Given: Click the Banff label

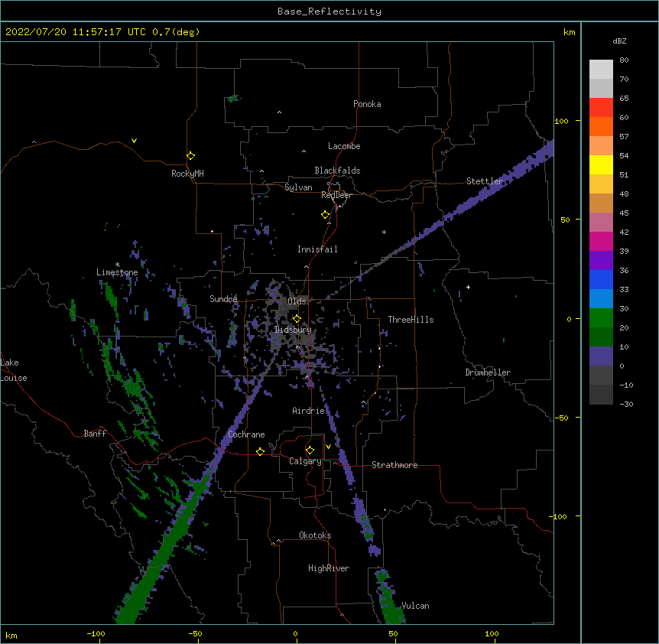Looking at the screenshot, I should click(x=95, y=434).
